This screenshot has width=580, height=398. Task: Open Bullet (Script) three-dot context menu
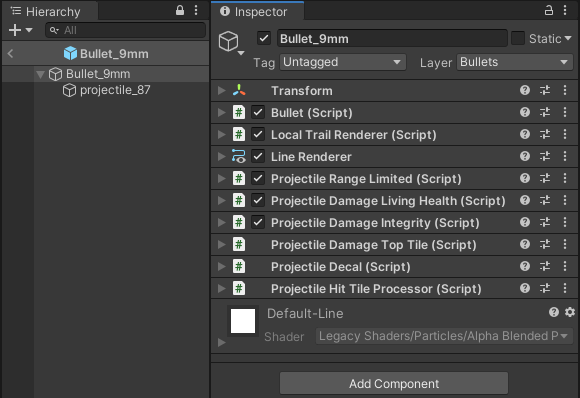coord(565,112)
